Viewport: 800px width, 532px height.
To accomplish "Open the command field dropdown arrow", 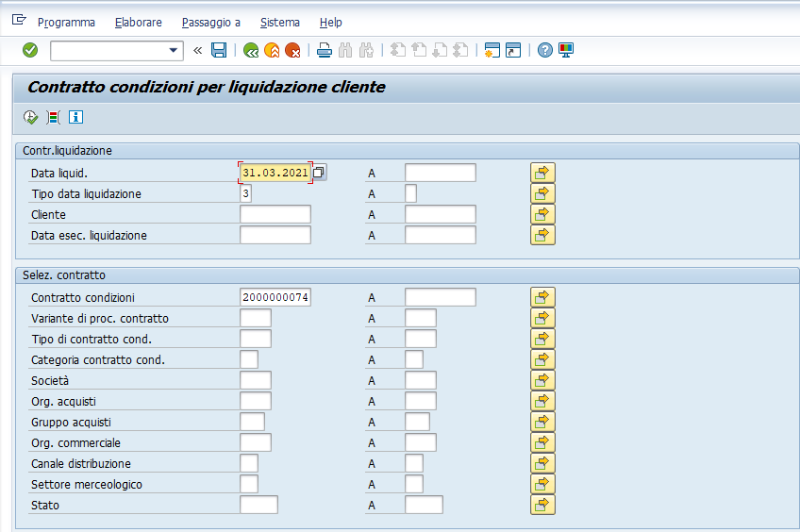I will click(x=173, y=50).
